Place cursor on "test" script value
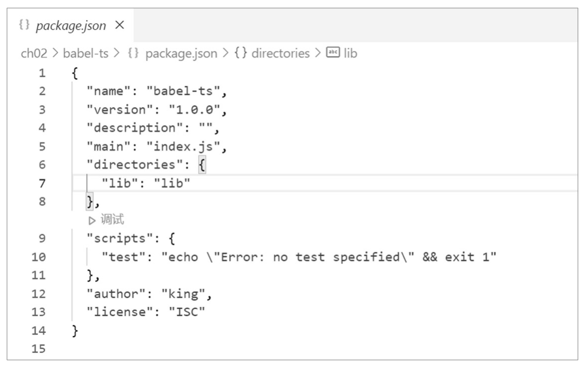 click(329, 257)
